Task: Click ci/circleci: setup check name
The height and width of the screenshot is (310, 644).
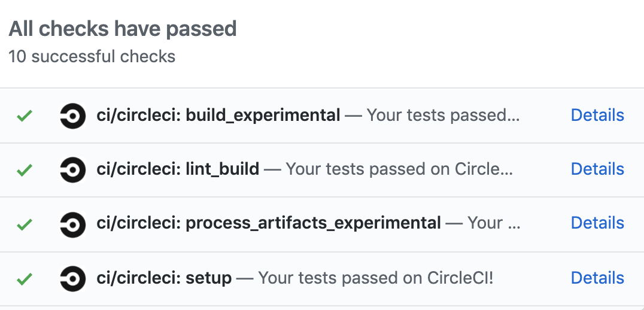Action: pos(164,278)
